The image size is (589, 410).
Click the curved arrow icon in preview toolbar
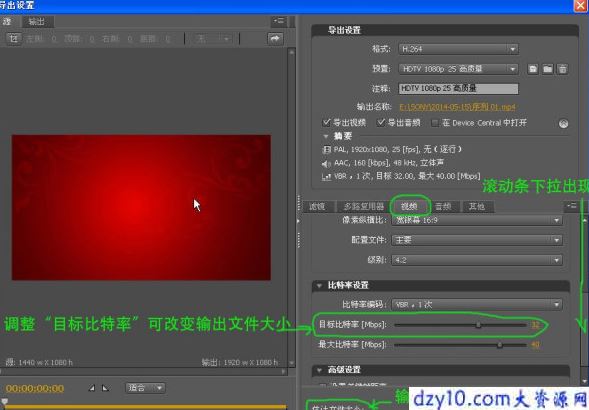[x=275, y=39]
